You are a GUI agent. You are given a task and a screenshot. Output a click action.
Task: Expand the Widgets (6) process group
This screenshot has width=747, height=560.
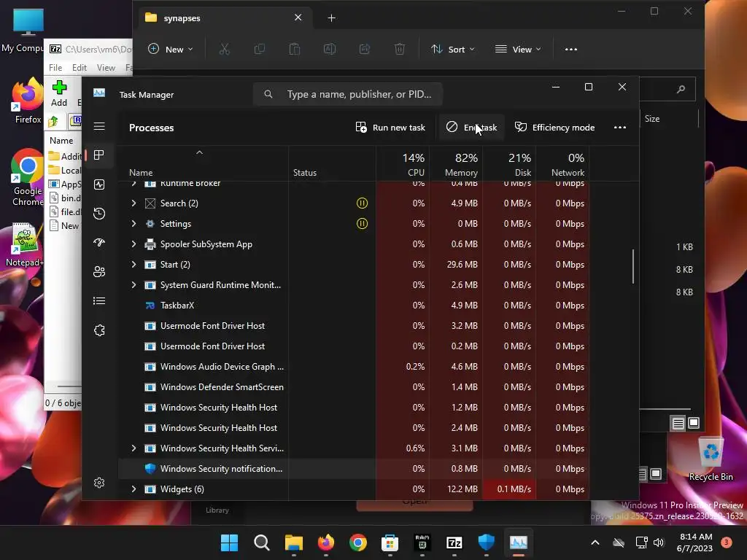(134, 489)
